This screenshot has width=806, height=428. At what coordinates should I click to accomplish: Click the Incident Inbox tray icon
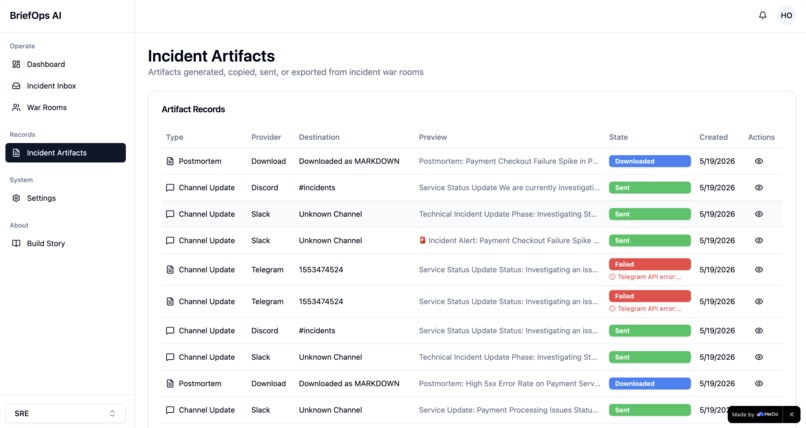[16, 86]
